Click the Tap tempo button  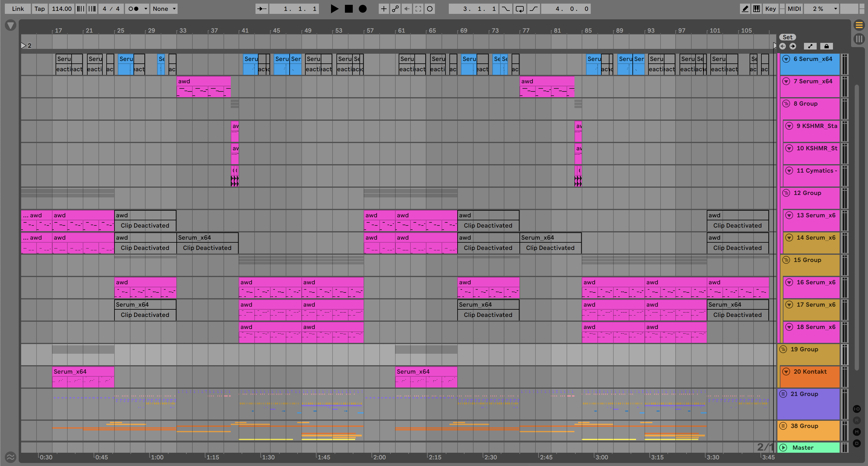pos(40,9)
